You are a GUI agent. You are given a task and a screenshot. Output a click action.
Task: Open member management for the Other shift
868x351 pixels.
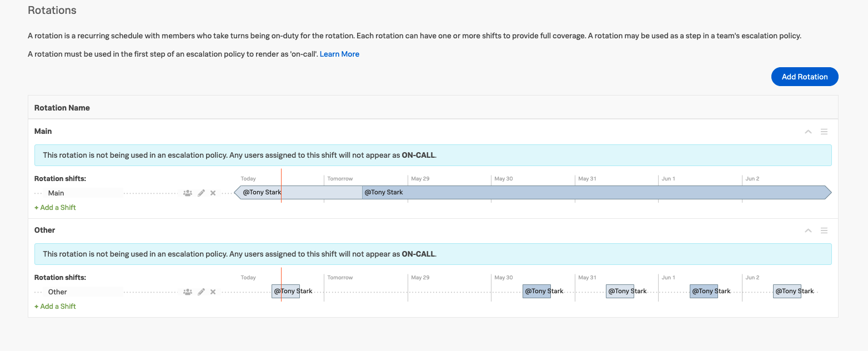188,291
